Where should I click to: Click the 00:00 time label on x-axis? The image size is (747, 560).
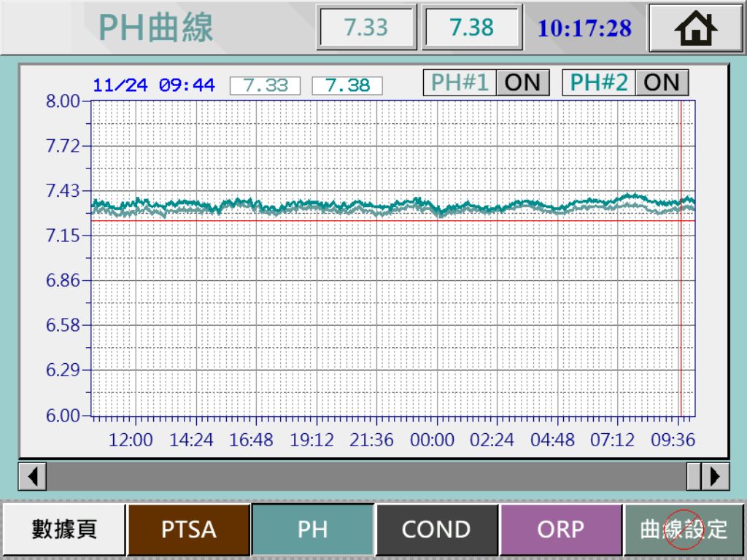coord(432,440)
